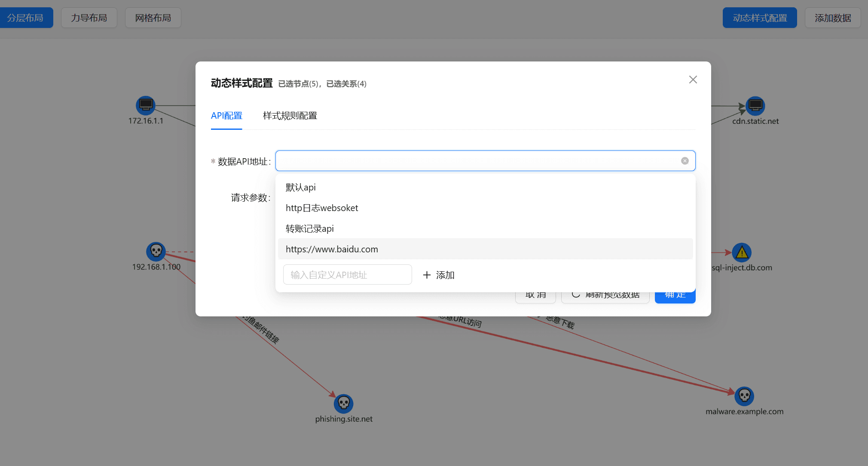Focus the 输入自定义API地址 input field

pos(347,275)
